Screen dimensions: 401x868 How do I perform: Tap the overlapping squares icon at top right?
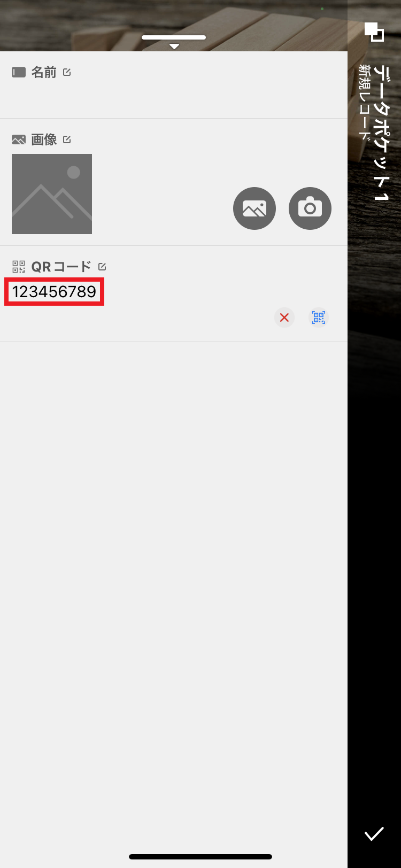click(x=374, y=32)
